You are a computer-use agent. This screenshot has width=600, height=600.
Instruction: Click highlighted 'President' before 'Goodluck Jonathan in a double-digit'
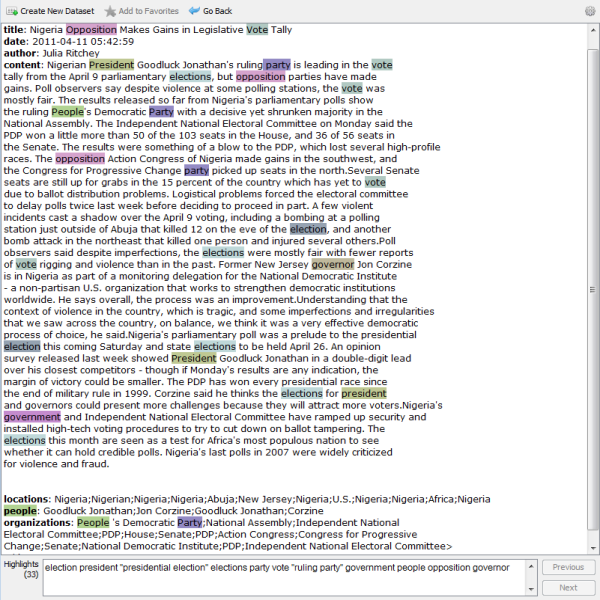tap(194, 359)
